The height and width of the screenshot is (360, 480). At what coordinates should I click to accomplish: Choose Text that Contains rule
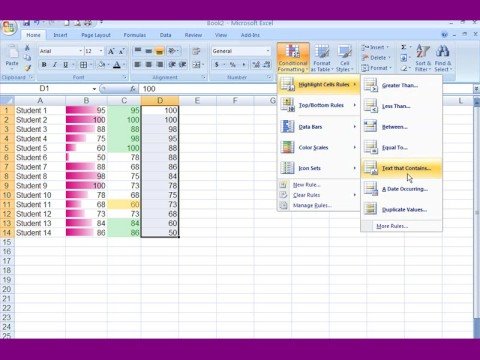[x=402, y=168]
